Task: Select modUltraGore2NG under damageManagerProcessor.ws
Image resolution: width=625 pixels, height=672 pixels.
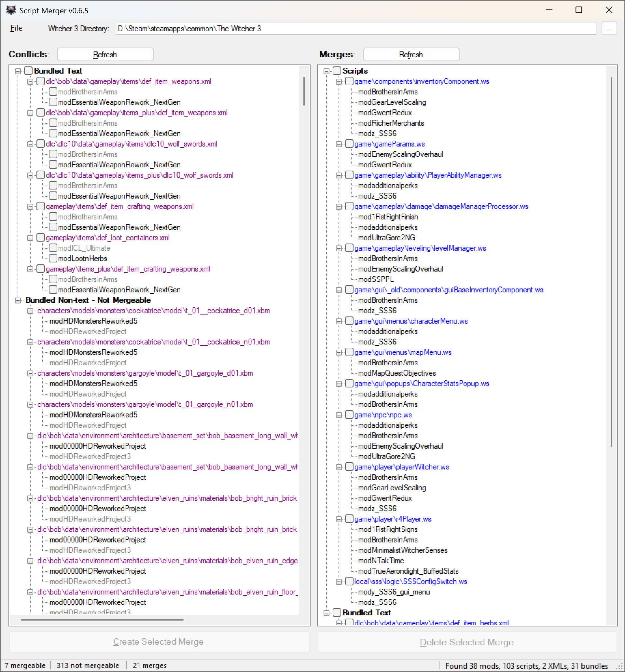Action: (386, 238)
